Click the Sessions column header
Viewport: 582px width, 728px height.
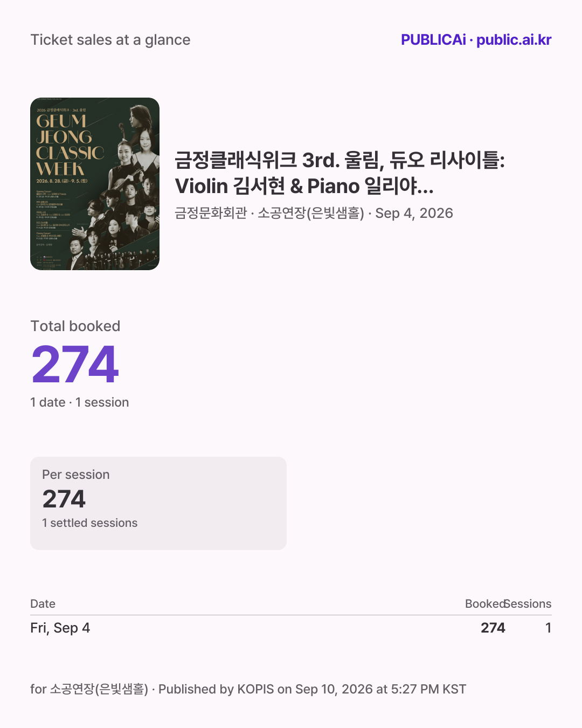(x=529, y=604)
